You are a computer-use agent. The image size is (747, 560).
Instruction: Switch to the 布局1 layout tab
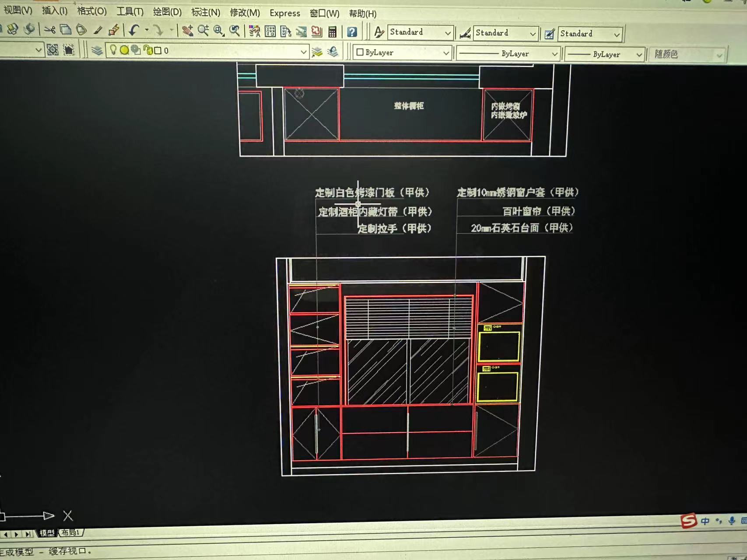point(70,532)
